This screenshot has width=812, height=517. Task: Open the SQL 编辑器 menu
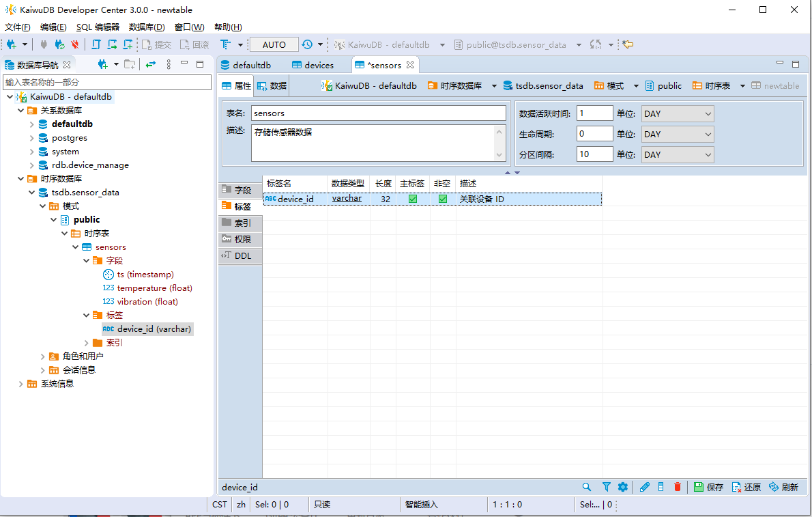point(98,27)
